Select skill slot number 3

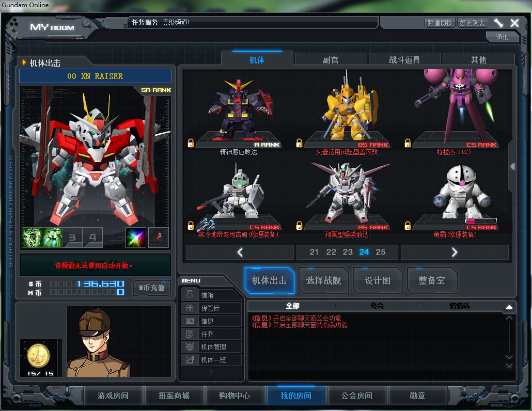[72, 238]
